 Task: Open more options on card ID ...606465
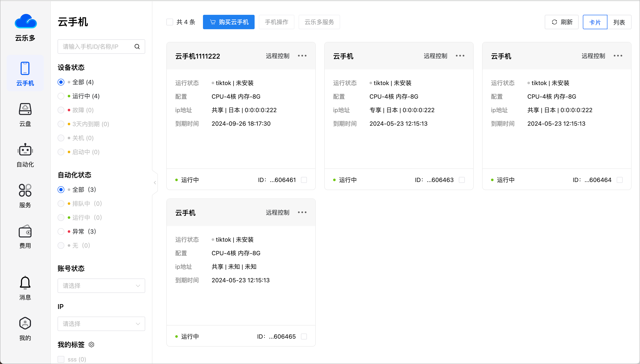pos(302,212)
